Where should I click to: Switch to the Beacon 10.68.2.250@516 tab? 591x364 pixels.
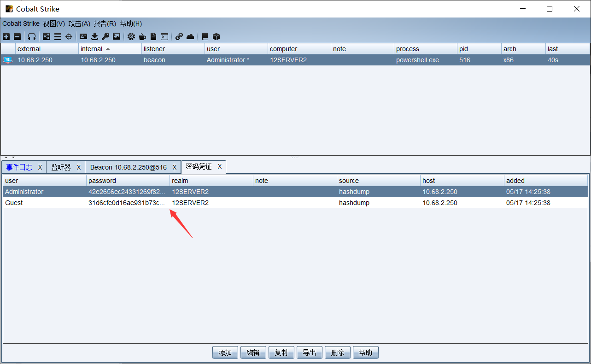click(x=129, y=167)
